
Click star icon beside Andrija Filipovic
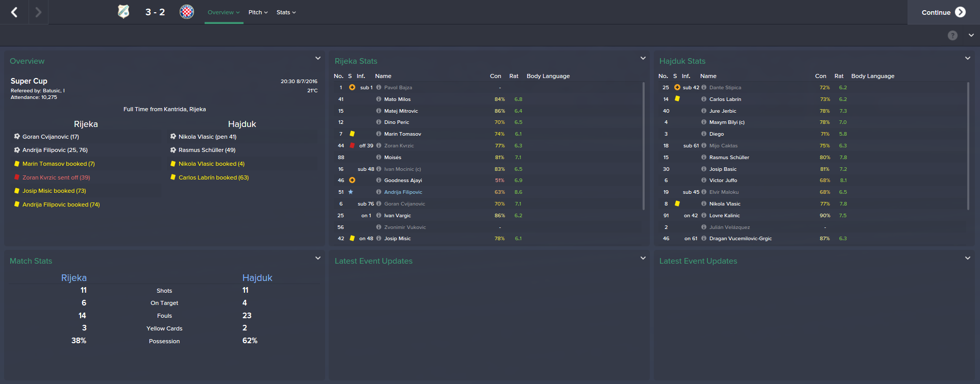pos(351,192)
